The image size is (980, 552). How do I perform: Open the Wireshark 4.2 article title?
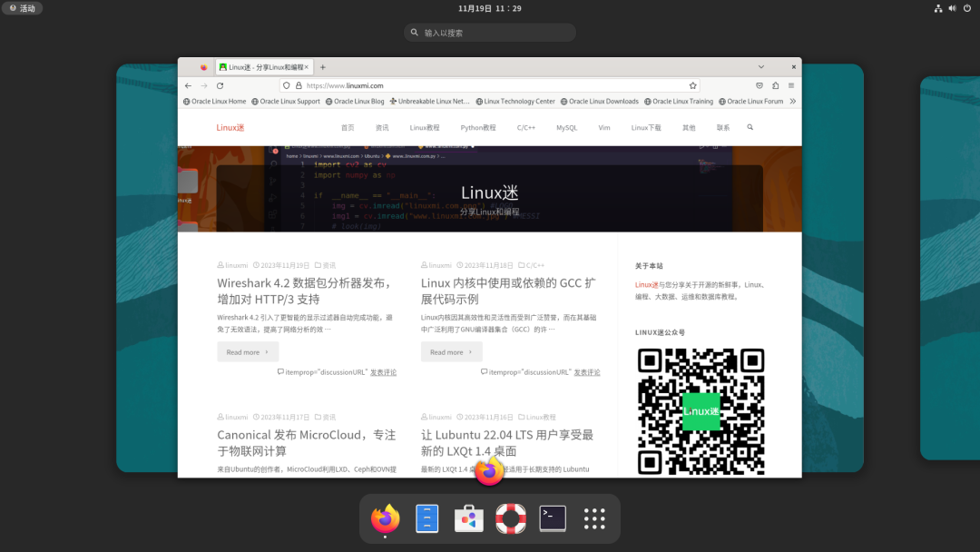pyautogui.click(x=305, y=291)
